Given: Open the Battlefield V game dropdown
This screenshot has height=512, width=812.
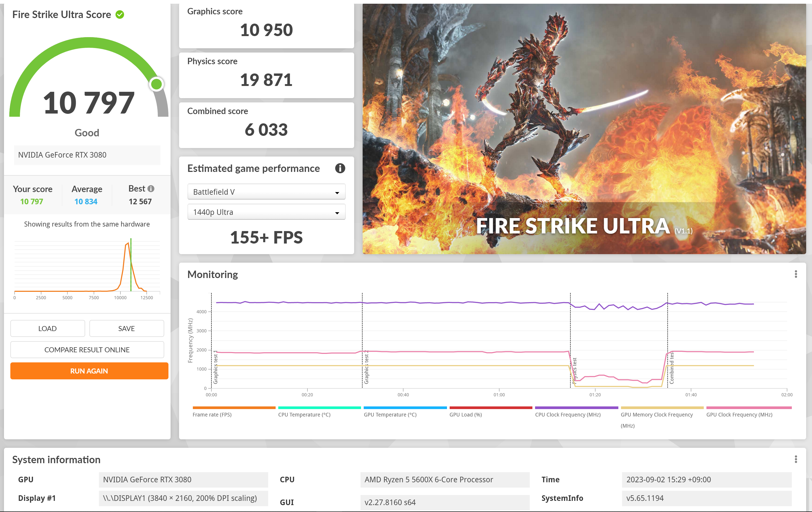Looking at the screenshot, I should click(x=266, y=192).
